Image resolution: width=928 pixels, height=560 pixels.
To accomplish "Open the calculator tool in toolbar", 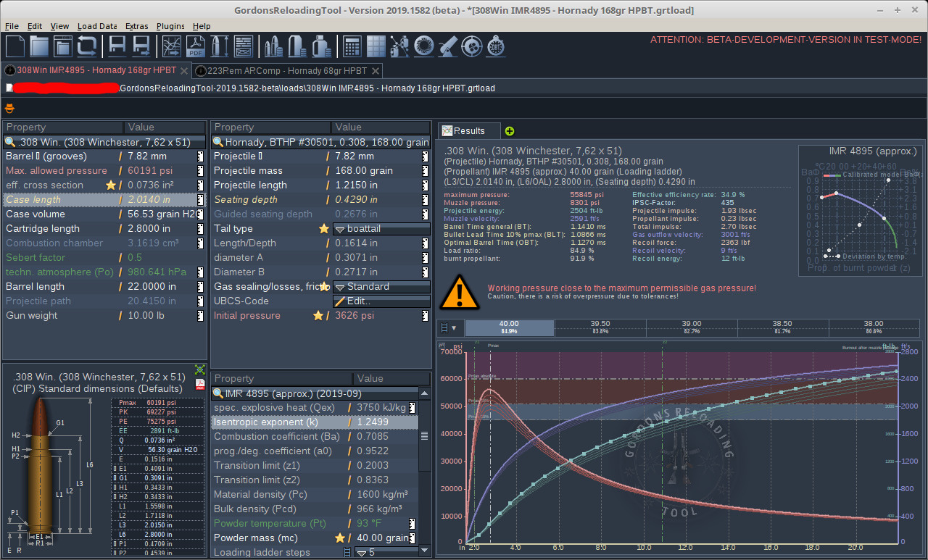I will (x=352, y=46).
